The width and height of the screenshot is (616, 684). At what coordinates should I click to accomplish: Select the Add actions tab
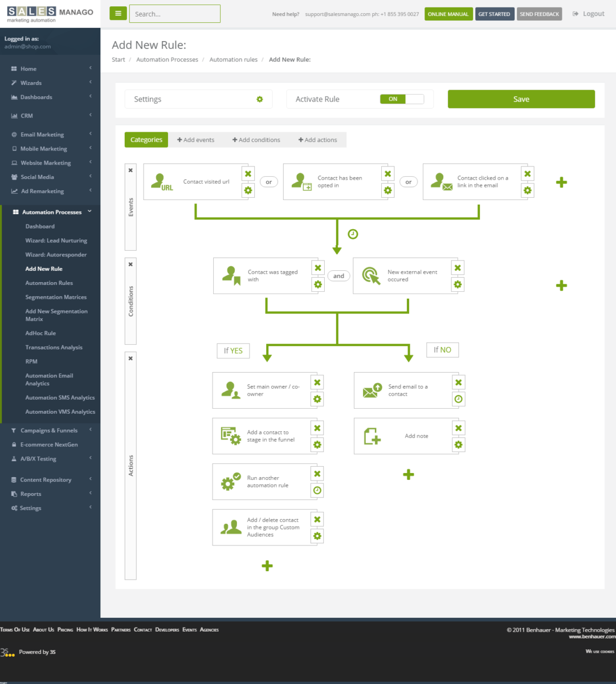[318, 140]
